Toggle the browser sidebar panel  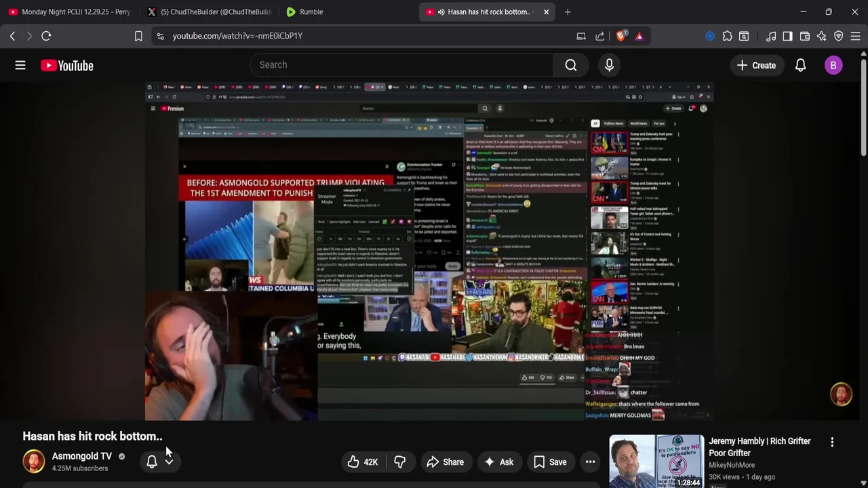787,36
